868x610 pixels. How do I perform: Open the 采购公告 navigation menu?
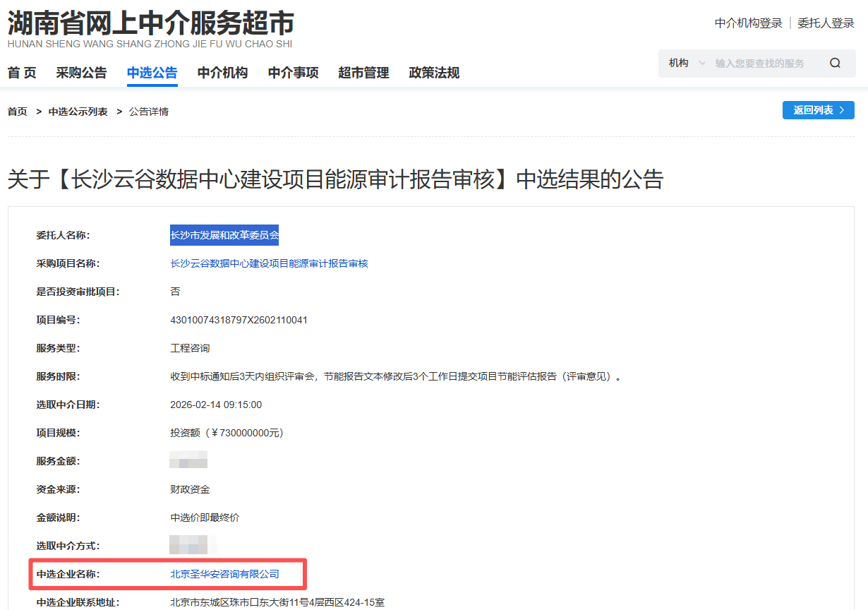(x=81, y=73)
